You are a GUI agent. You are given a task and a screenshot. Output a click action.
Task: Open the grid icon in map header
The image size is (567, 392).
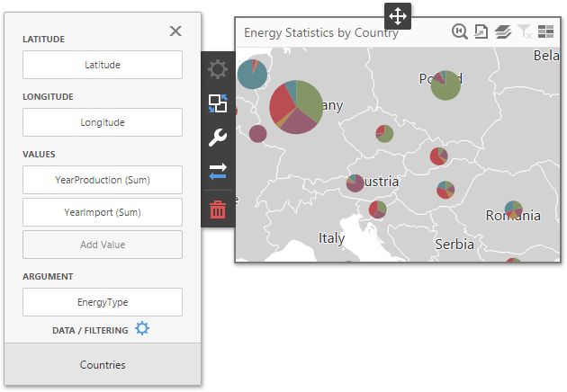tap(545, 31)
